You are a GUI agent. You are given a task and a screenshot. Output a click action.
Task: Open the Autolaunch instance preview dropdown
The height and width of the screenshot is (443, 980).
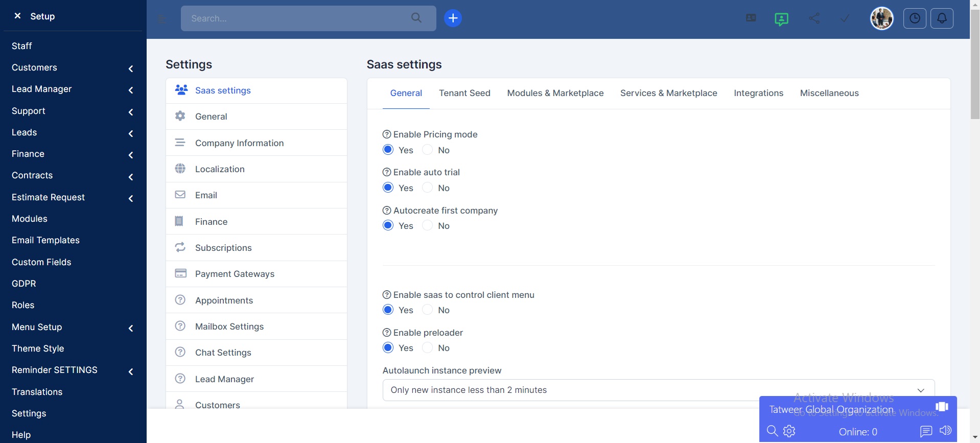point(658,390)
